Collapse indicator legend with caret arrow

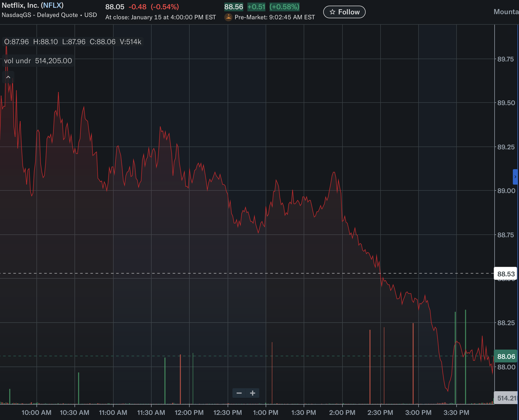click(x=8, y=77)
